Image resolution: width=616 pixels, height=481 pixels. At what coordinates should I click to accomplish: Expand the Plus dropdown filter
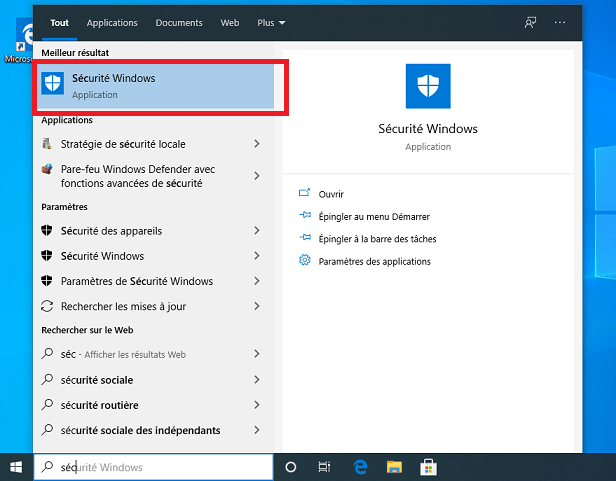pyautogui.click(x=270, y=22)
